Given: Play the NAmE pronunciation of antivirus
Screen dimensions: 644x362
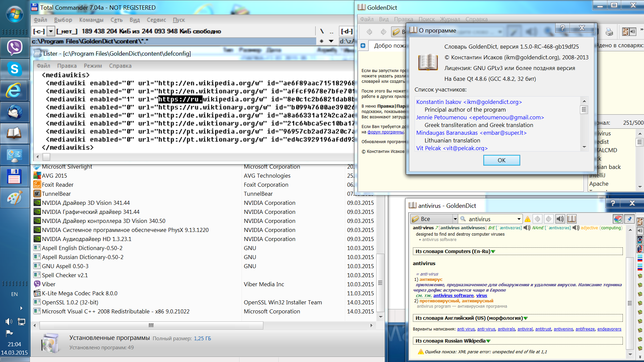Looking at the screenshot, I should coord(576,228).
